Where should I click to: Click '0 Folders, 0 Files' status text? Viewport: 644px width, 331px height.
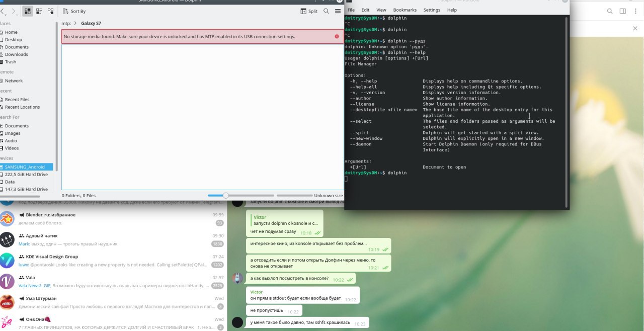78,196
